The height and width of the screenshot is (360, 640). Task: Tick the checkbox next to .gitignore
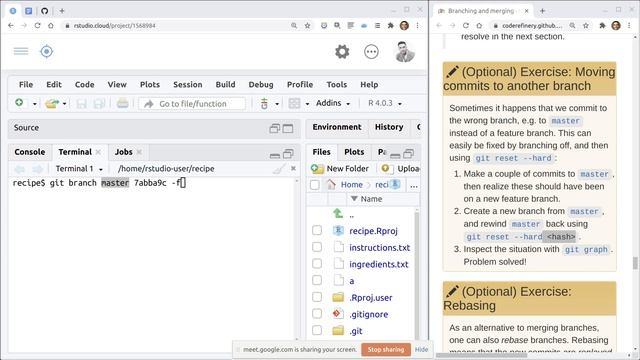point(317,313)
